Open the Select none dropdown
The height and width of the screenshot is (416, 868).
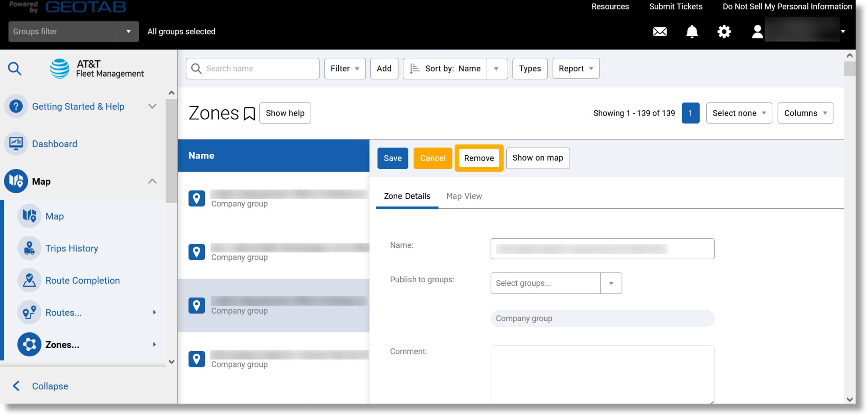tap(739, 113)
